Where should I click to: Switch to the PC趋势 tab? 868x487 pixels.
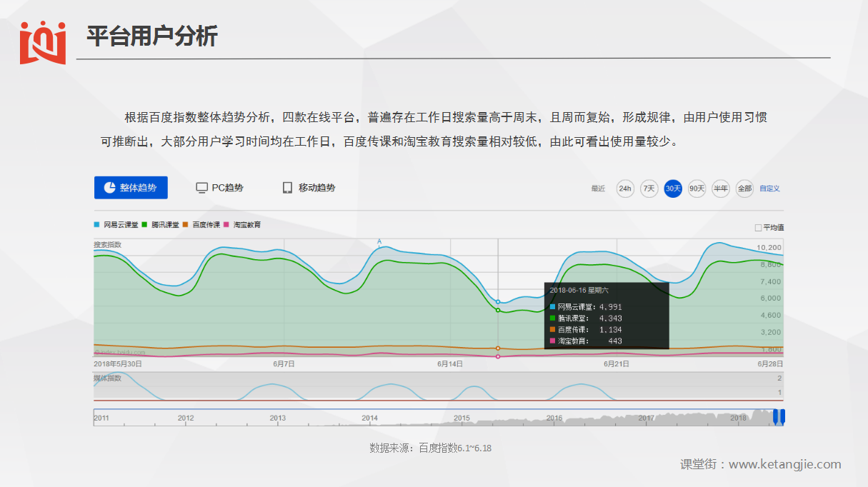tap(227, 188)
